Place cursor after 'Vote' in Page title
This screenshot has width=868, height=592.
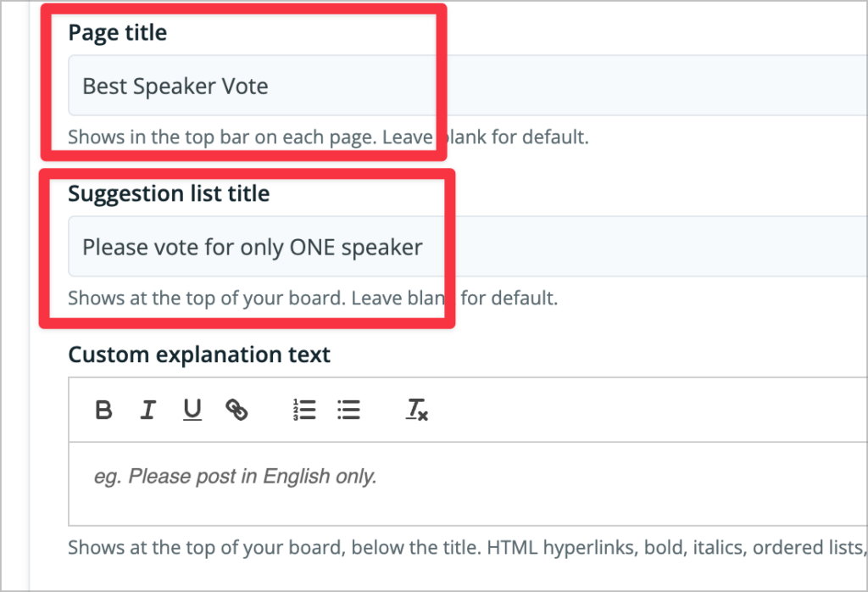[x=270, y=87]
